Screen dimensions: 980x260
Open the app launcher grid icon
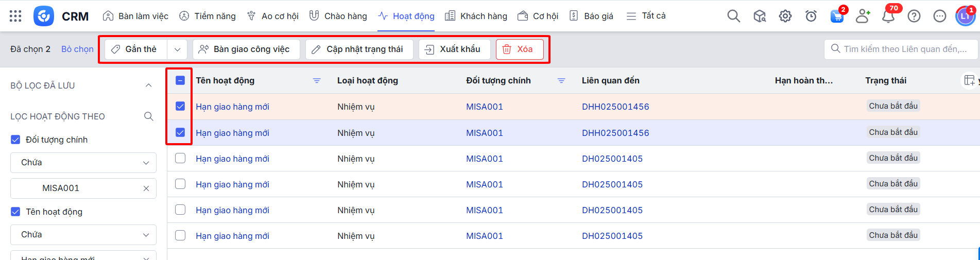coord(15,16)
